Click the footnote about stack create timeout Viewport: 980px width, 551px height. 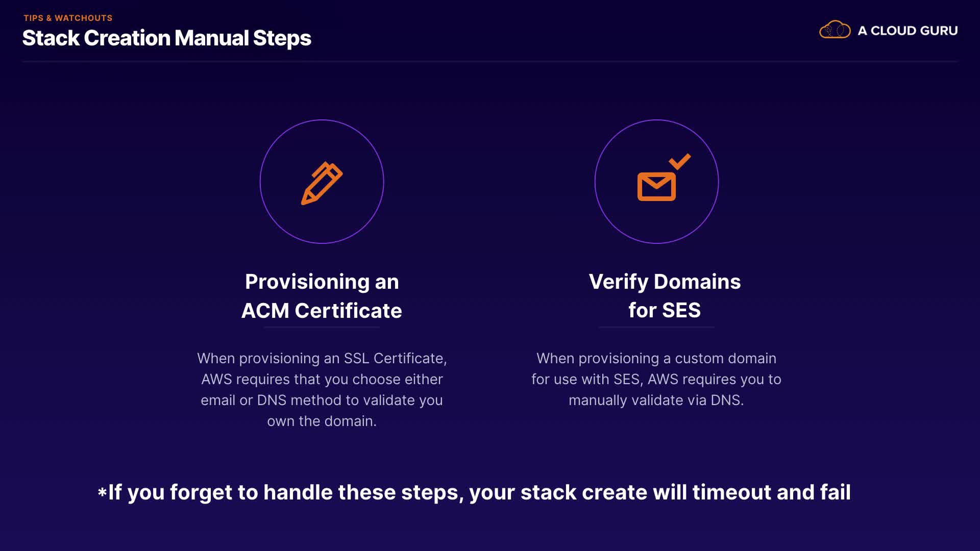click(x=480, y=492)
